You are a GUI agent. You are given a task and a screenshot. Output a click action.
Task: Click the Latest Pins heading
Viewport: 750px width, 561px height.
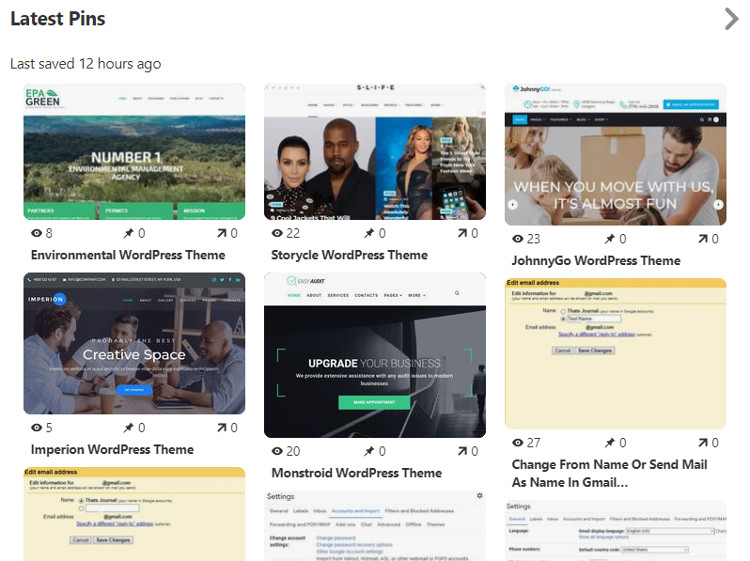click(58, 19)
